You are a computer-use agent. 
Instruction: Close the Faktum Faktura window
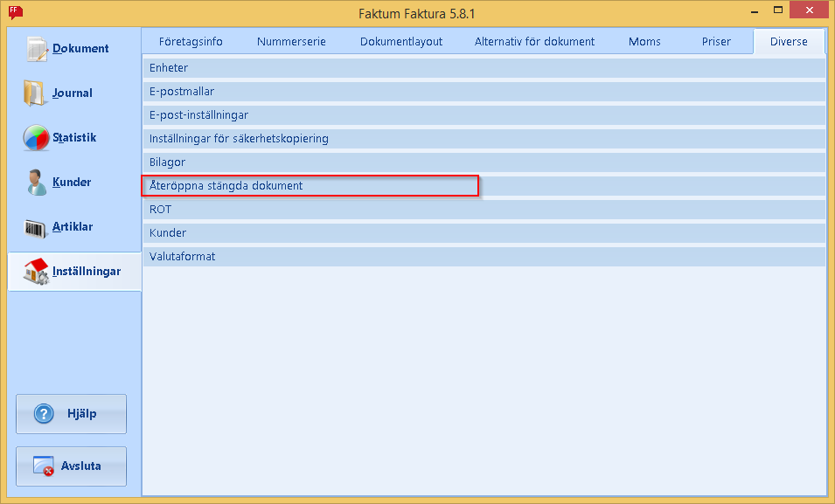[x=810, y=10]
